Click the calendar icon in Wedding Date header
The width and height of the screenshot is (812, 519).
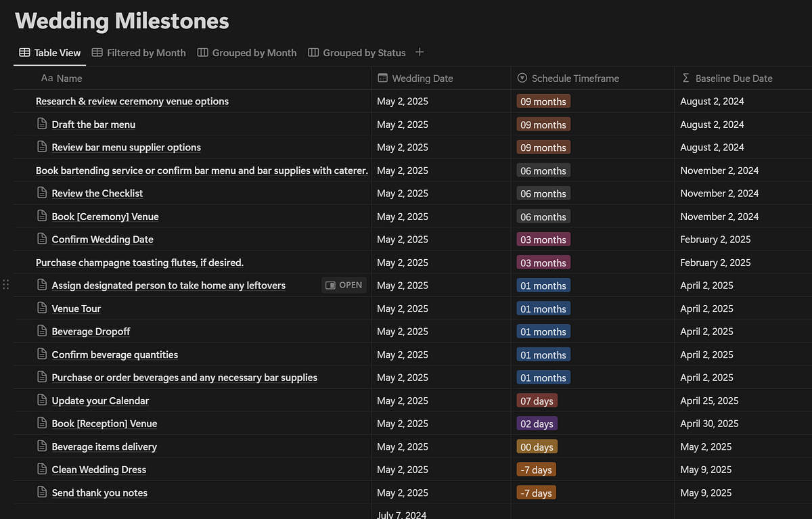coord(383,78)
